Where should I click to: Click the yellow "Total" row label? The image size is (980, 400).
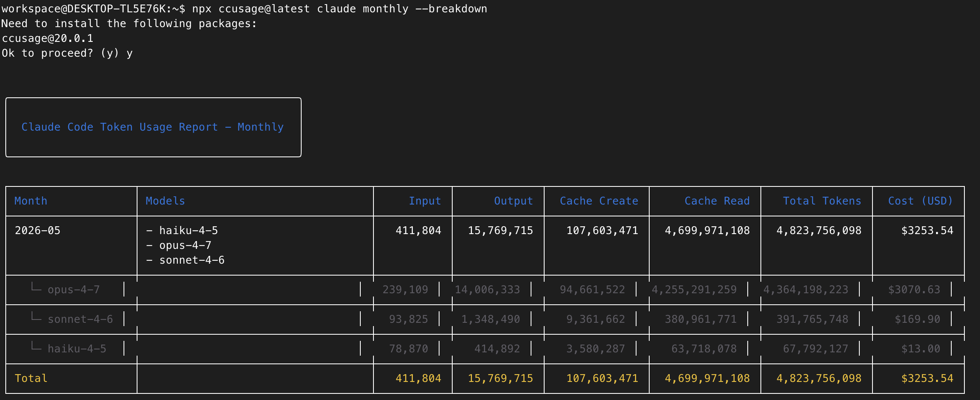click(x=31, y=378)
